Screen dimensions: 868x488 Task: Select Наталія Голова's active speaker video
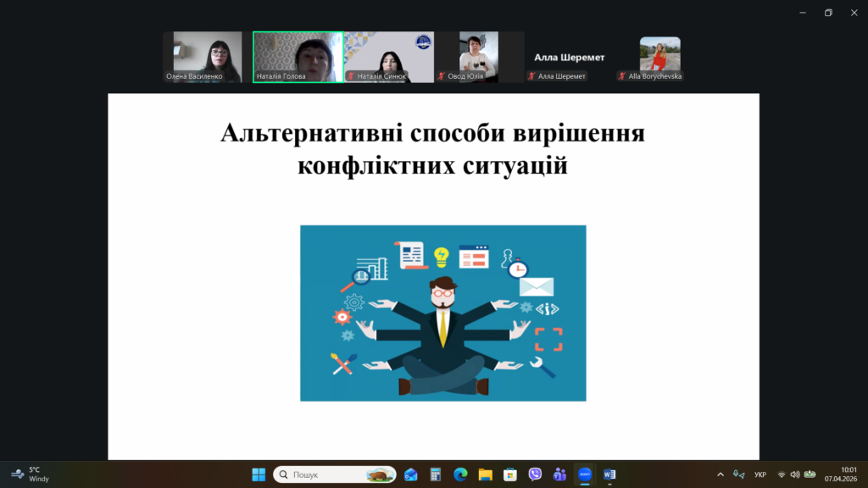[x=298, y=57]
